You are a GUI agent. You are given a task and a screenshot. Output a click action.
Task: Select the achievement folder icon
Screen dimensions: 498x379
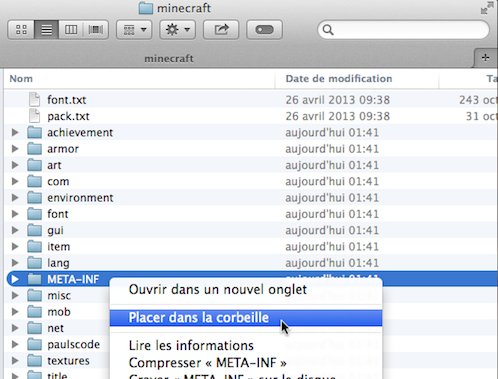point(35,132)
